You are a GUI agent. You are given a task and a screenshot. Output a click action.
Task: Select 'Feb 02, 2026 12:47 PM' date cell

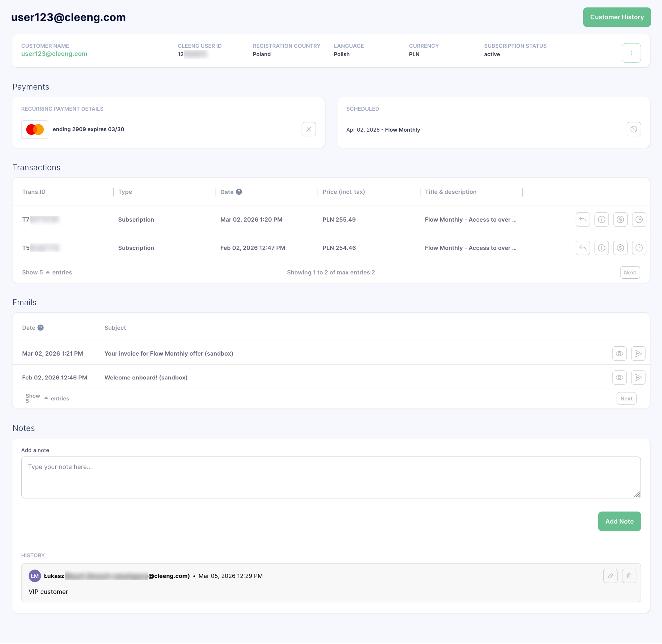point(253,248)
